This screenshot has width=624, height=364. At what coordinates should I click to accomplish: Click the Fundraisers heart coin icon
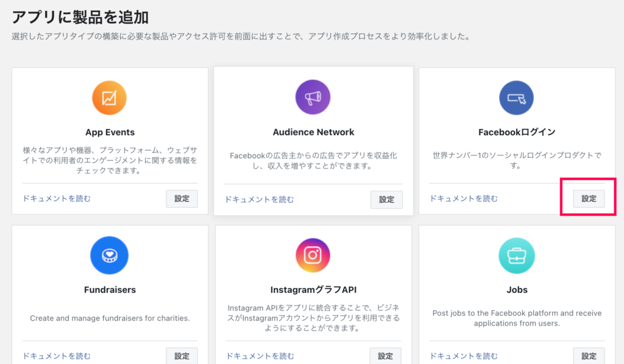click(x=110, y=255)
